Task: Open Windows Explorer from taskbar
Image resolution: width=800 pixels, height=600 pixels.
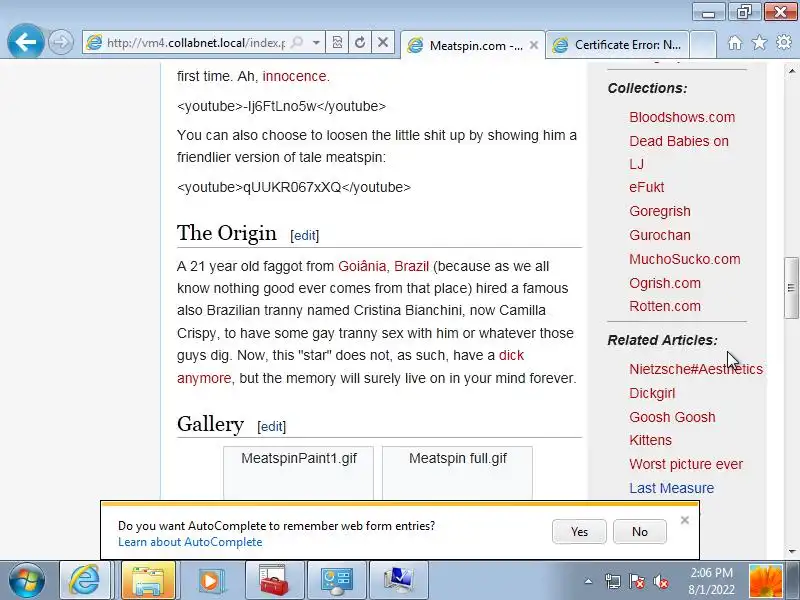Action: (148, 581)
